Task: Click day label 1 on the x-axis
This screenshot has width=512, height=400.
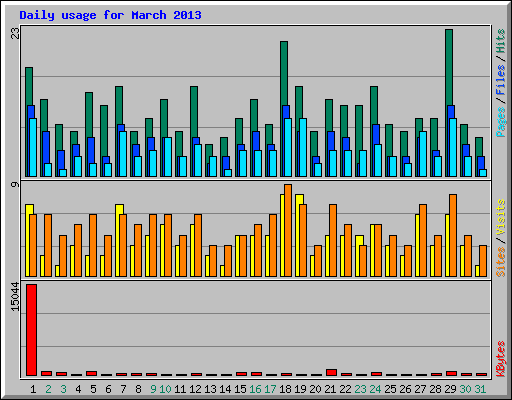Action: coord(33,389)
